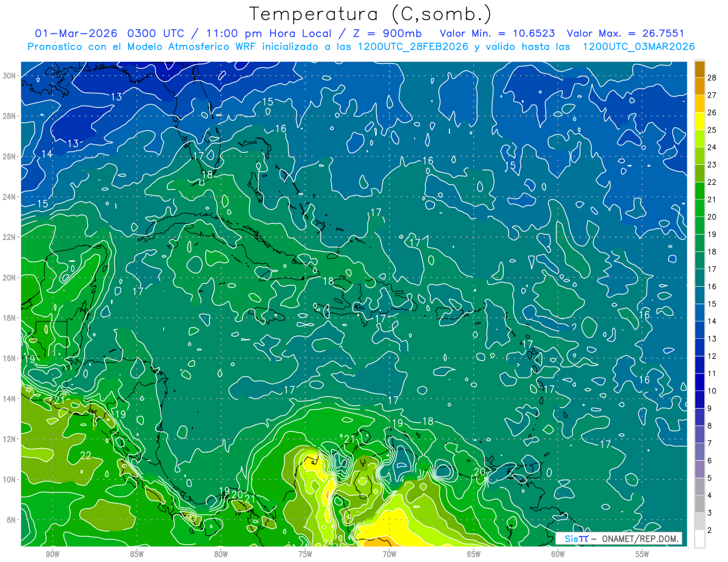This screenshot has height=562, width=728.
Task: Click the "ONAMET/REP.DOM." credit label
Action: 642,539
